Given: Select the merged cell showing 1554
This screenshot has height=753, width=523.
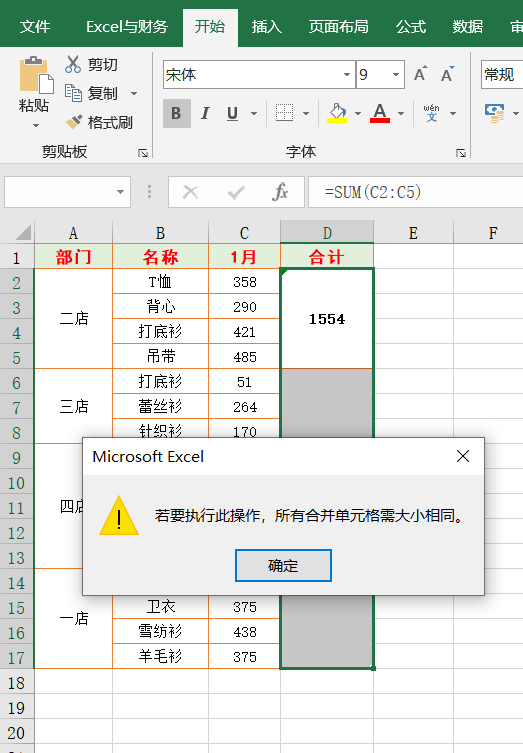Looking at the screenshot, I should [327, 319].
